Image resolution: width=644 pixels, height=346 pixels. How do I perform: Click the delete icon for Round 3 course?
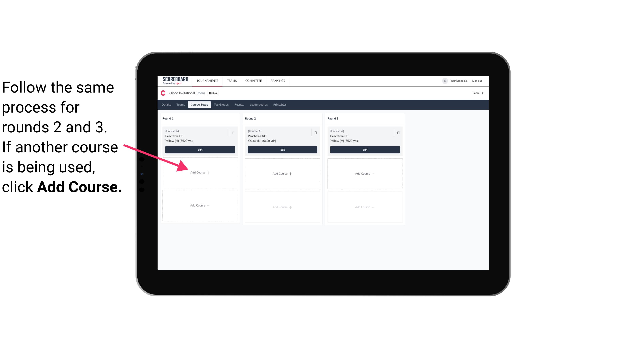[398, 132]
